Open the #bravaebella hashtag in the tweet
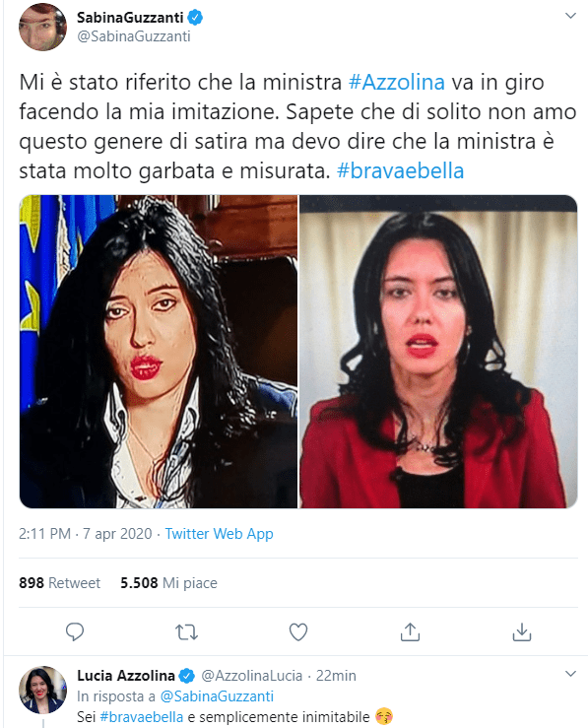588x728 pixels. (x=401, y=170)
